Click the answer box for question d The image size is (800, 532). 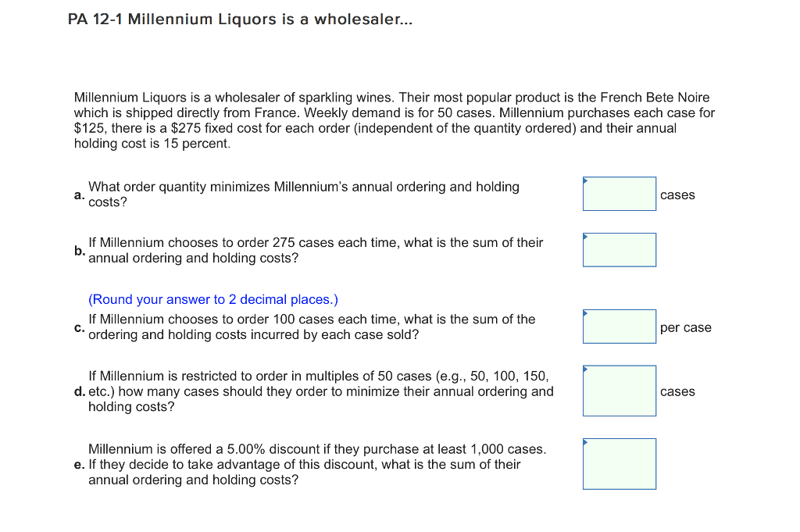[620, 391]
